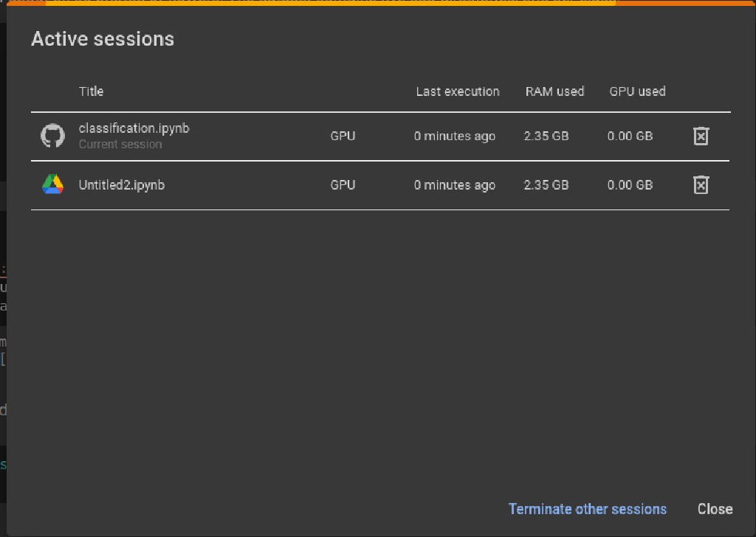Viewport: 756px width, 537px height.
Task: Click the Terminate other sessions link
Action: (587, 509)
